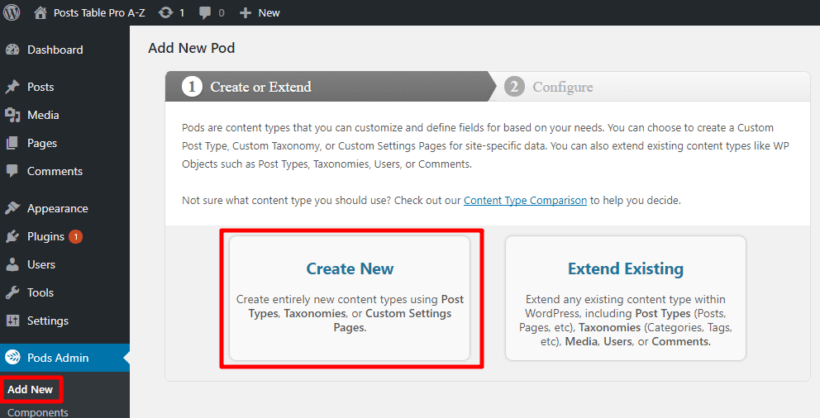Click the Plugins update count badge
Screen dimensions: 820x418
tap(75, 236)
